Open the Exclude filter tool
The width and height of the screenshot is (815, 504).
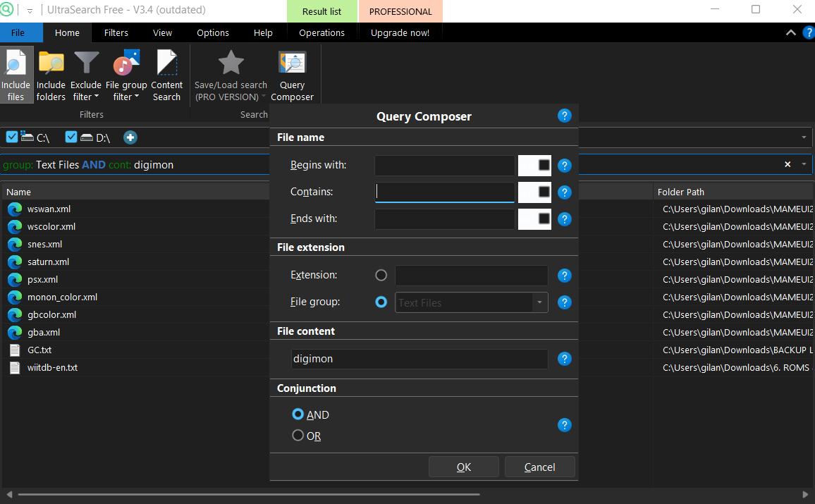click(86, 75)
